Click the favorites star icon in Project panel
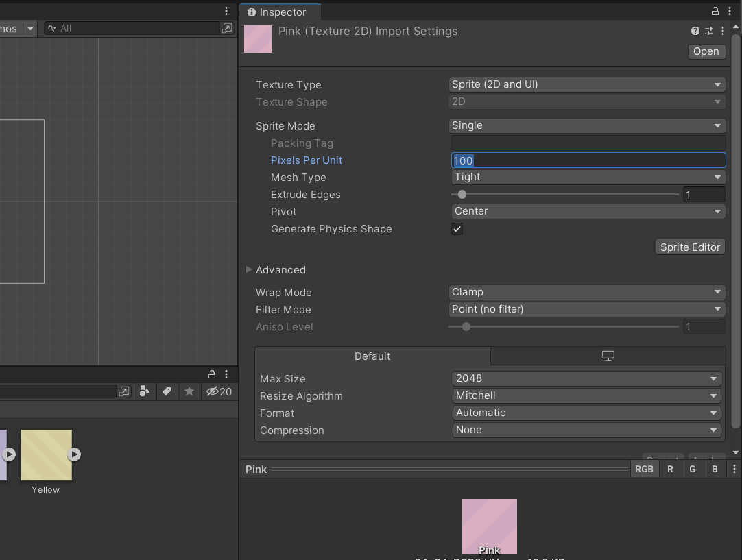This screenshot has width=742, height=560. [189, 391]
